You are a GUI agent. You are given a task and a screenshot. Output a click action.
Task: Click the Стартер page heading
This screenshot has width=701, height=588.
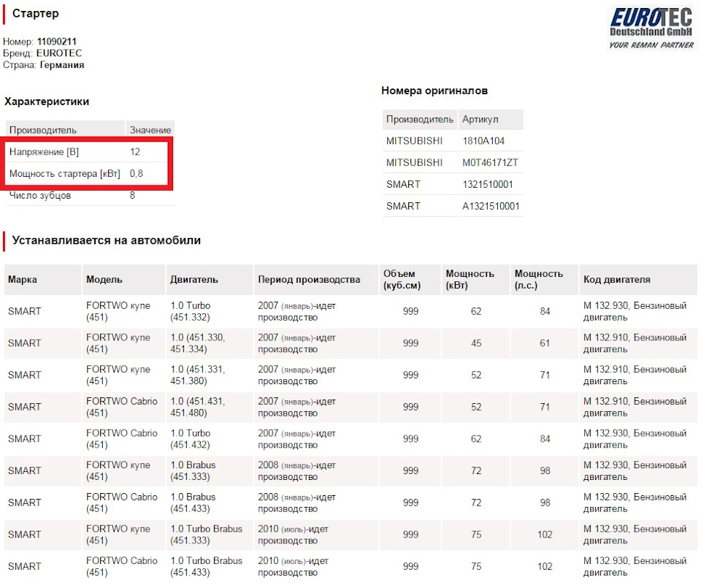[x=35, y=13]
